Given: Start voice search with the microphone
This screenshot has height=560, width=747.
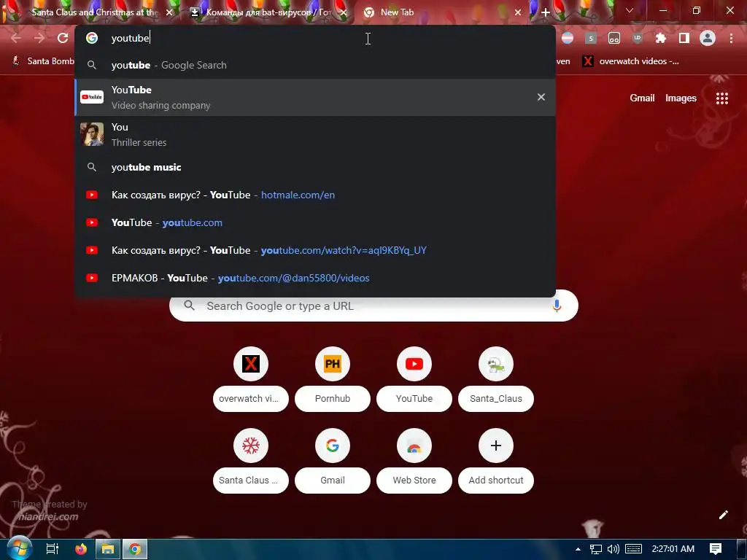Looking at the screenshot, I should (557, 306).
